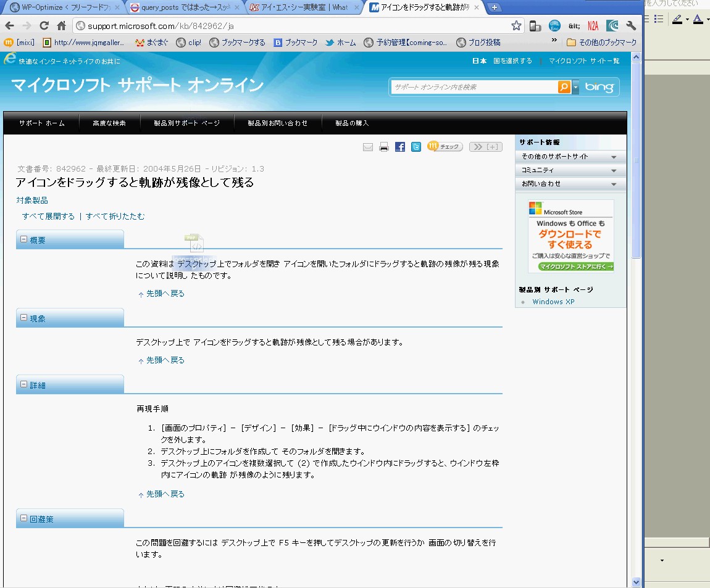Viewport: 710px width, 588px height.
Task: Bookmark this page with the star icon
Action: [516, 26]
